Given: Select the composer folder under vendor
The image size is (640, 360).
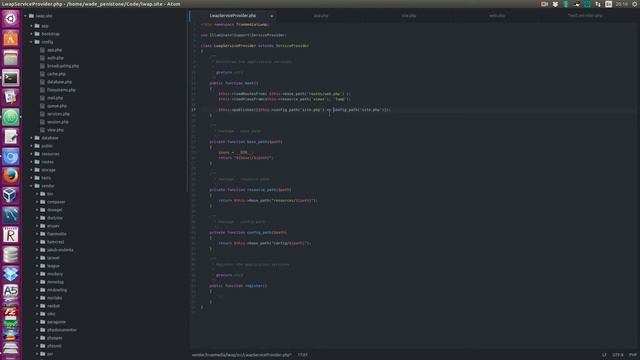Looking at the screenshot, I should pos(56,202).
